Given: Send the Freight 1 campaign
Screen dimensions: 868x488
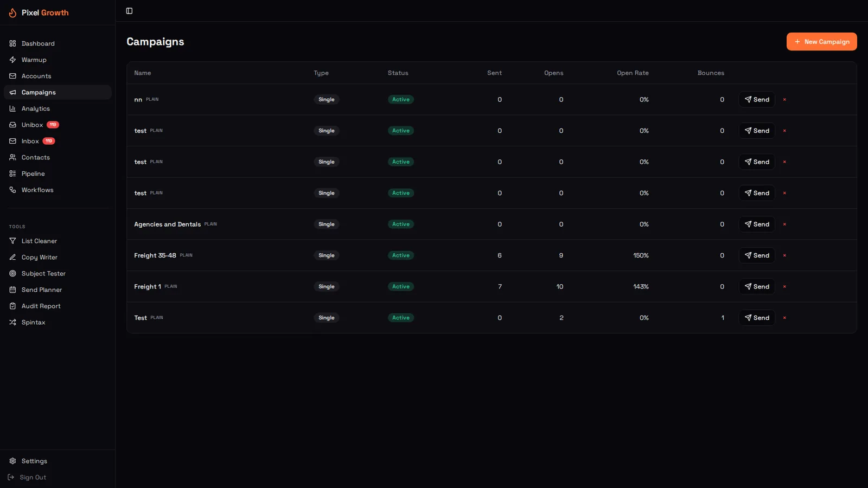Looking at the screenshot, I should [757, 286].
